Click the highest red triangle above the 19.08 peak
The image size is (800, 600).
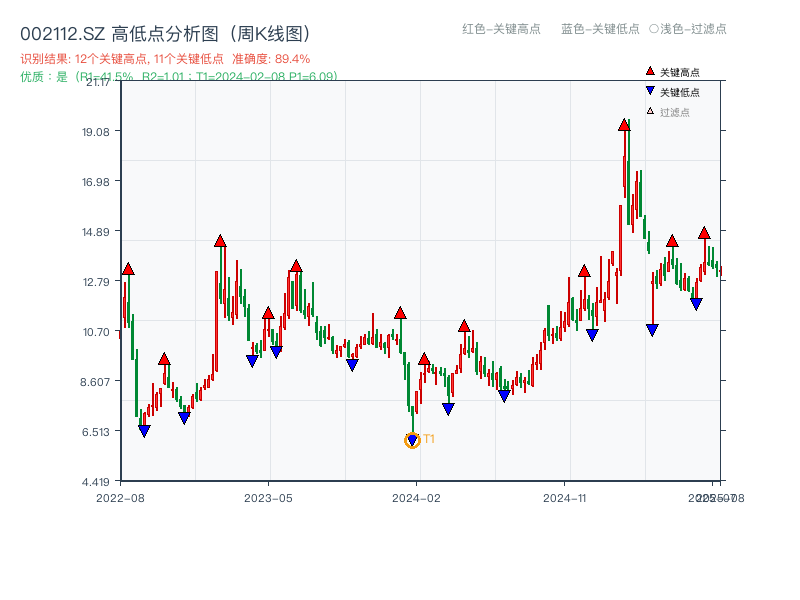click(624, 125)
